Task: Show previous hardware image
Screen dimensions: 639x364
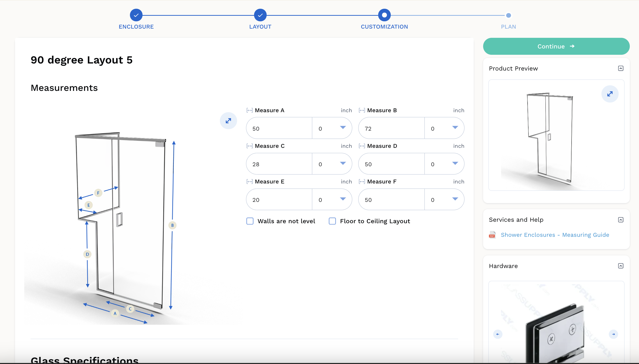Action: click(497, 334)
